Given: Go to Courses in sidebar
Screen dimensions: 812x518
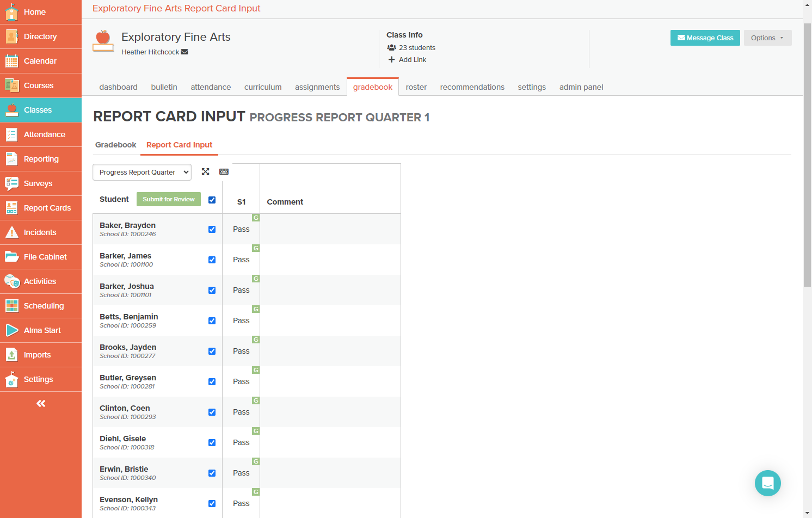Looking at the screenshot, I should tap(41, 85).
